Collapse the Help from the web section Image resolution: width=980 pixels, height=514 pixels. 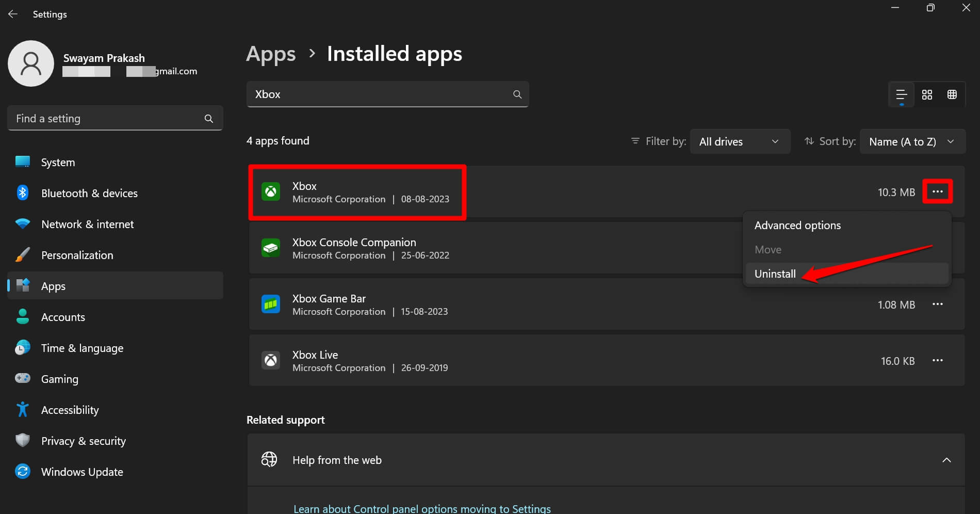point(946,459)
